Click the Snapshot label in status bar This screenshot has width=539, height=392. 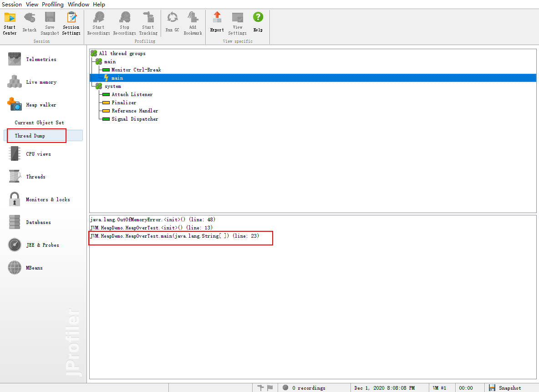(510, 388)
